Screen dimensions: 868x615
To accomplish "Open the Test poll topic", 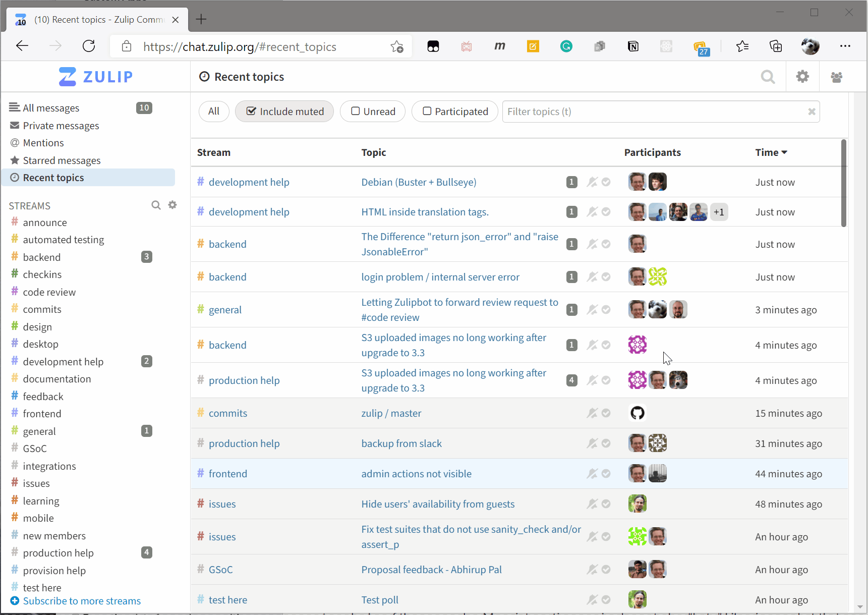I will (380, 600).
